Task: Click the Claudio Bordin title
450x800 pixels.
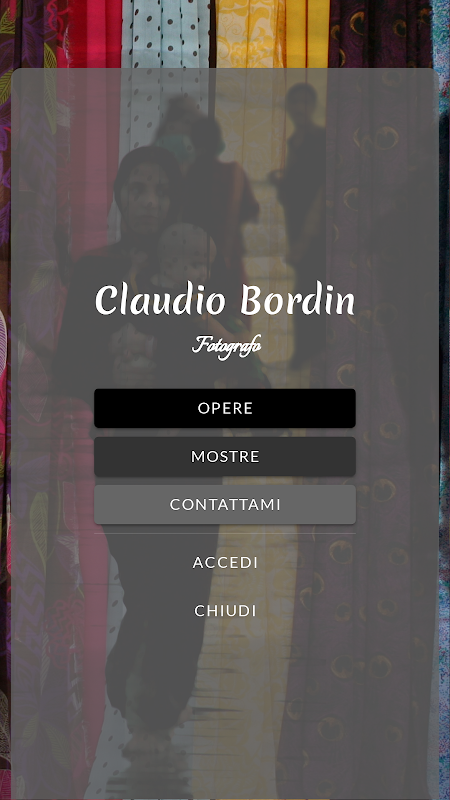Action: click(x=224, y=299)
